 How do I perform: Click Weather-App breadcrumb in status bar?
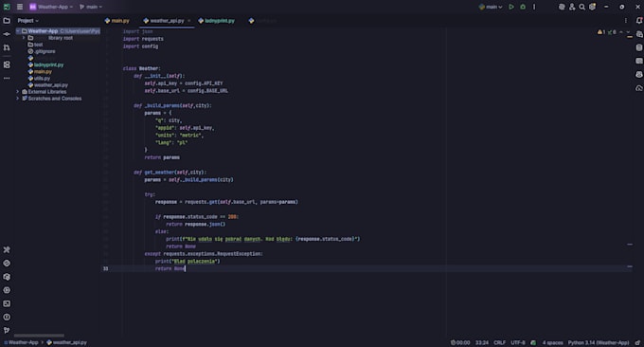(x=22, y=342)
